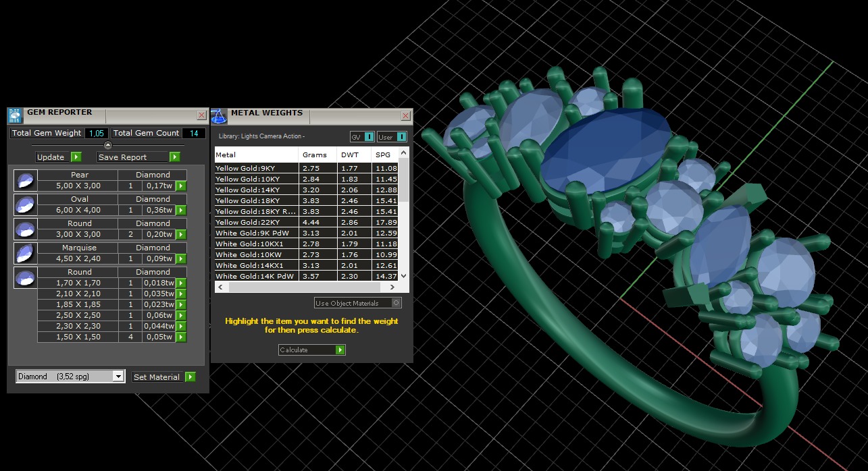Select Yellow Gold:9KY row

(307, 168)
